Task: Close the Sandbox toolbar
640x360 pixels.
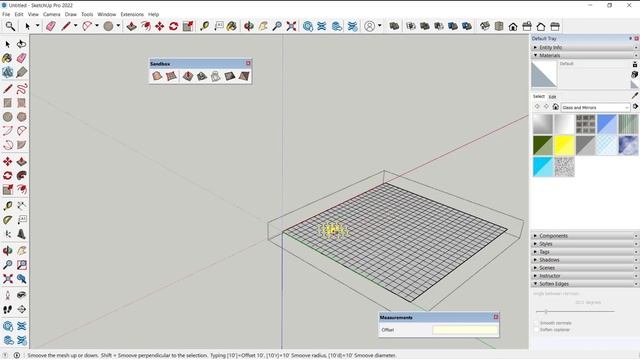Action: [248, 63]
